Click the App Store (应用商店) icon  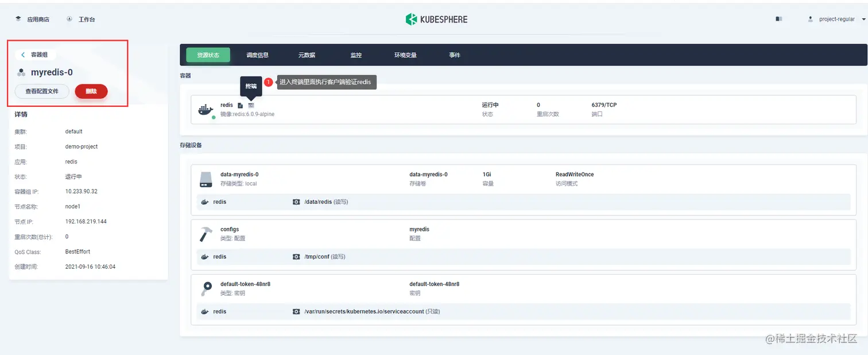tap(18, 19)
